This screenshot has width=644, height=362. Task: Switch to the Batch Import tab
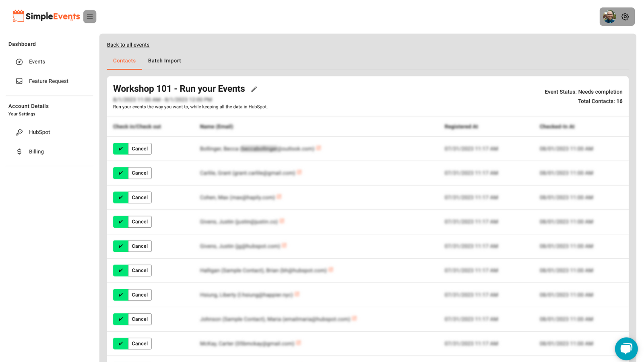point(164,60)
